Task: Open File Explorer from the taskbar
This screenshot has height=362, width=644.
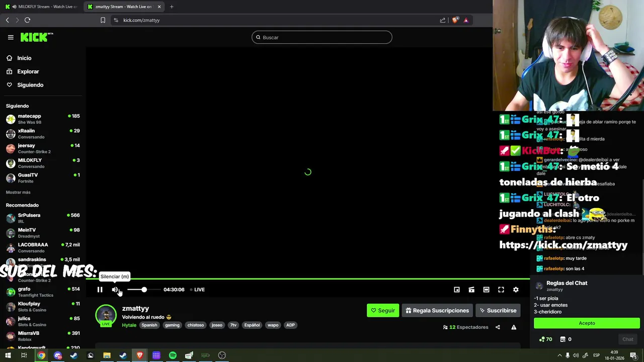Action: point(107,355)
